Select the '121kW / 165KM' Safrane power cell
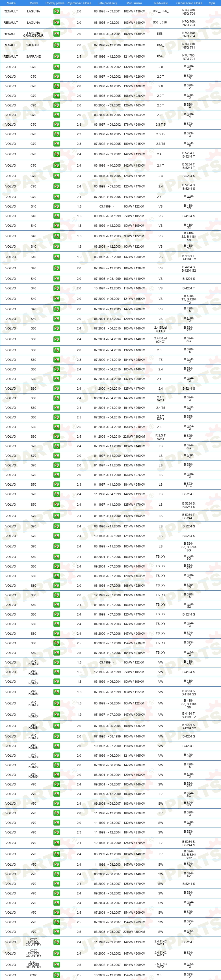 click(134, 56)
